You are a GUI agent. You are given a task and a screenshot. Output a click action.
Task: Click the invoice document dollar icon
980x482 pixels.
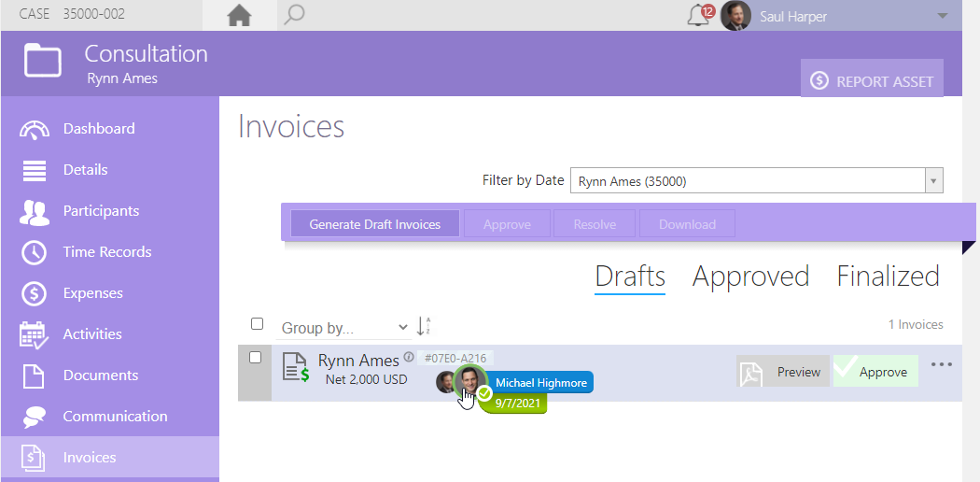point(296,367)
